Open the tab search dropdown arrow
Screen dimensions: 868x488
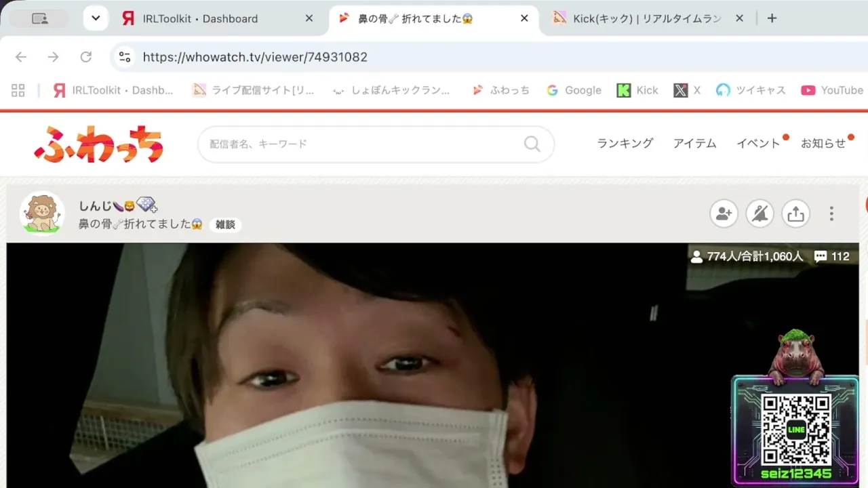(x=96, y=18)
